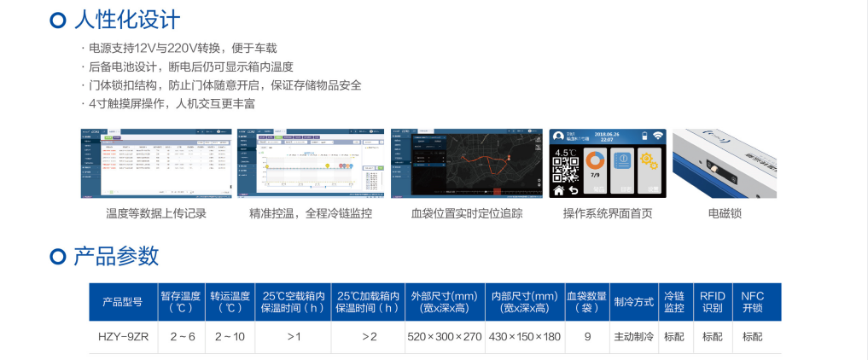Click the 制冷方式 column header
This screenshot has width=868, height=360.
[634, 302]
